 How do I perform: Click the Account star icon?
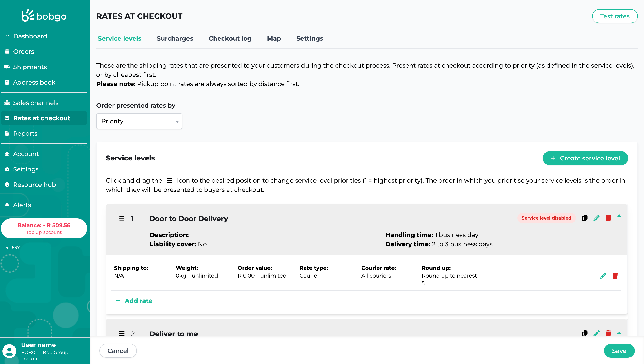click(x=7, y=154)
